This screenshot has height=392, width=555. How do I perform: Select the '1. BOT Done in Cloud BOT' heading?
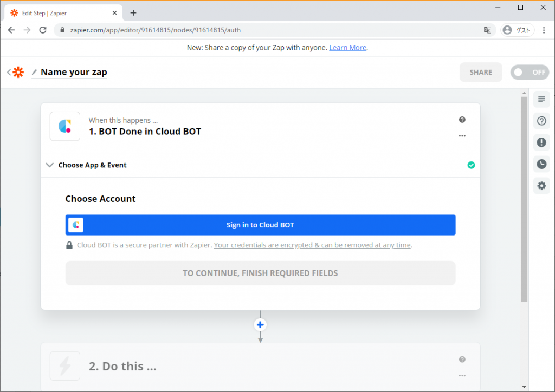pyautogui.click(x=145, y=132)
